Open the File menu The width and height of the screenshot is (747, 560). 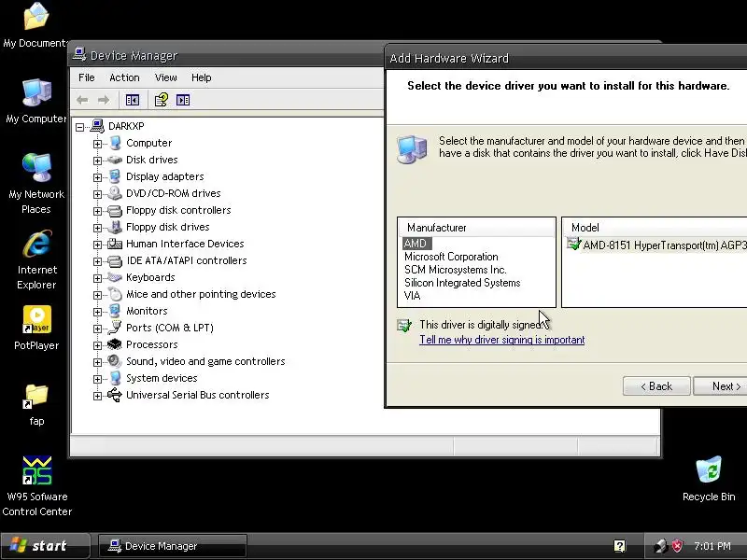[87, 77]
